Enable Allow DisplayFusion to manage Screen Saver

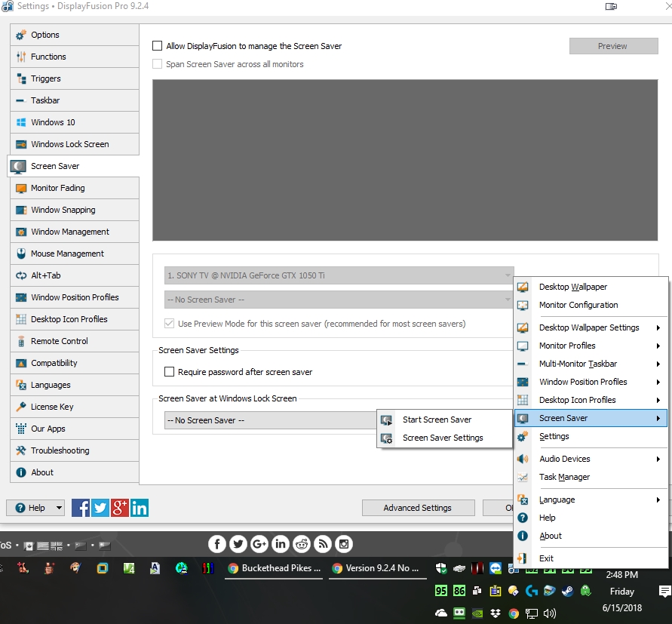click(158, 46)
